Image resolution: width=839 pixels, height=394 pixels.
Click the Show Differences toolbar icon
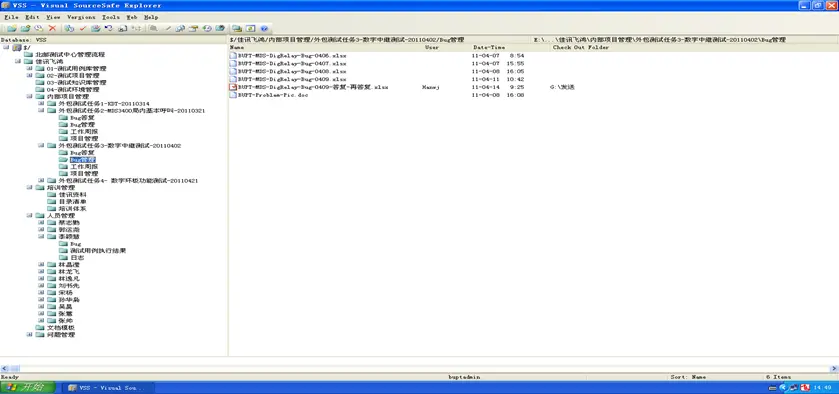180,28
